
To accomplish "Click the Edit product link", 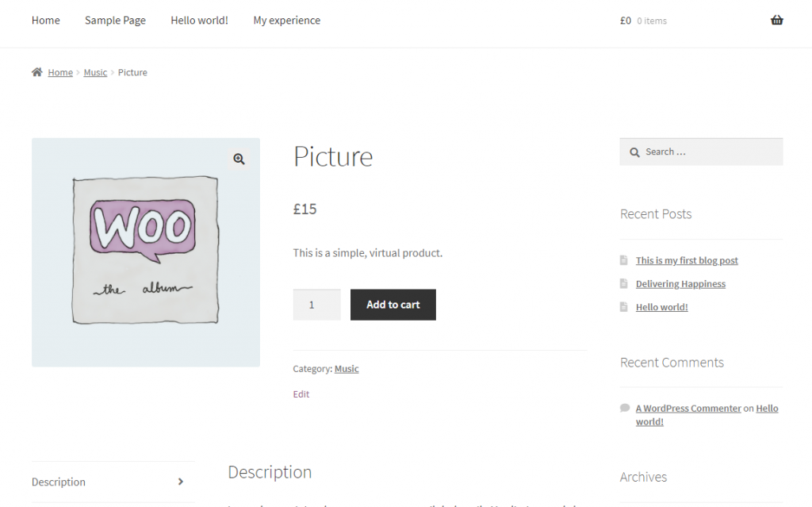I will click(301, 394).
